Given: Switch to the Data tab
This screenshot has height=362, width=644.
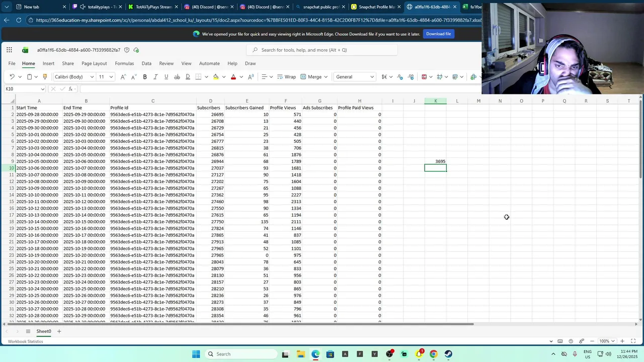Looking at the screenshot, I should (146, 63).
